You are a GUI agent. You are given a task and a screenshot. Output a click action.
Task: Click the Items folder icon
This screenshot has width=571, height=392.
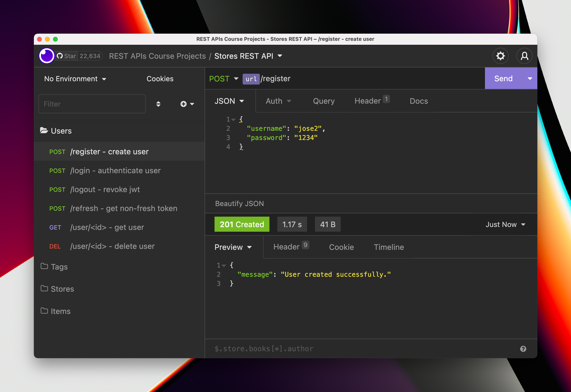coord(44,311)
